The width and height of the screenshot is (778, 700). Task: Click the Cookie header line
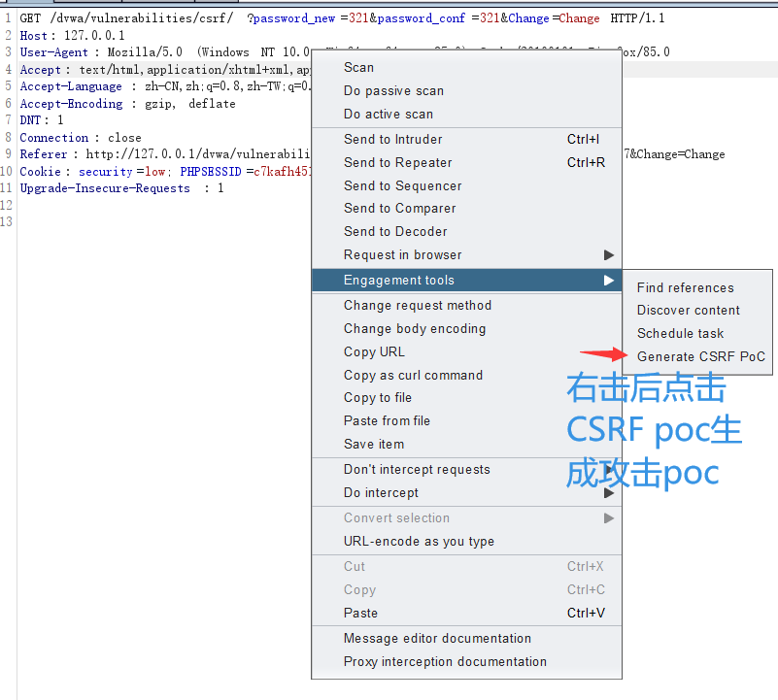click(165, 172)
